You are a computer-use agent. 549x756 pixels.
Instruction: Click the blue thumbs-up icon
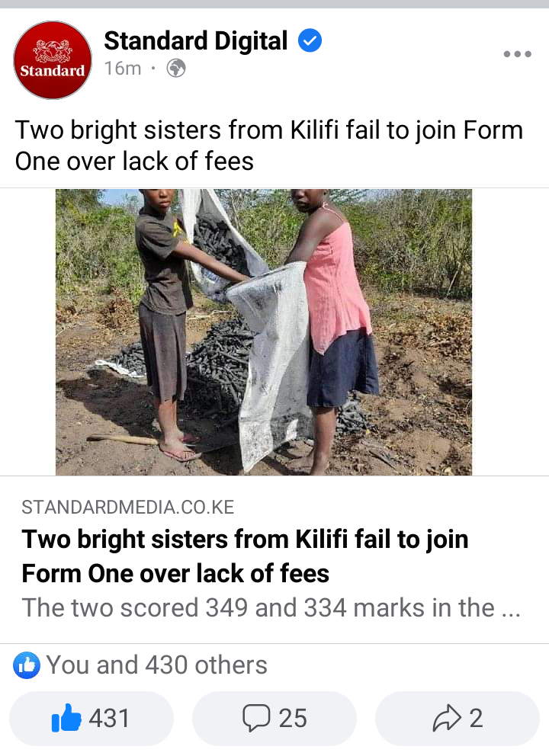[66, 717]
